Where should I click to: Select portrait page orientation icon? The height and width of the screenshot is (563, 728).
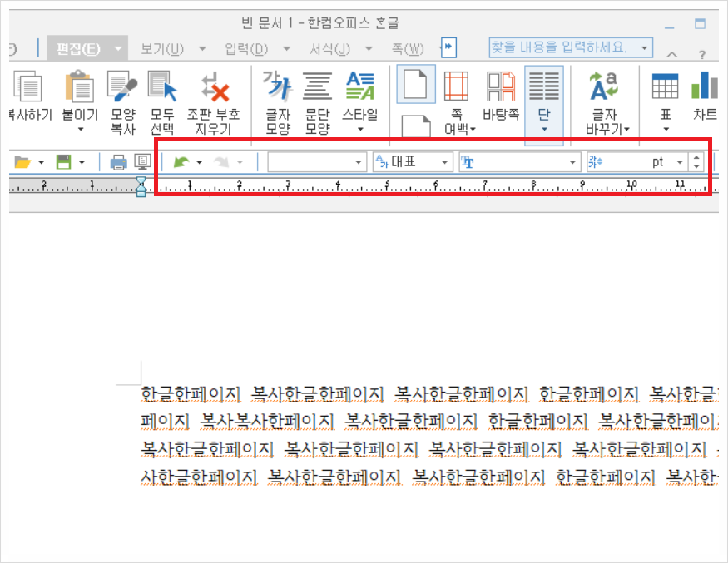point(415,85)
